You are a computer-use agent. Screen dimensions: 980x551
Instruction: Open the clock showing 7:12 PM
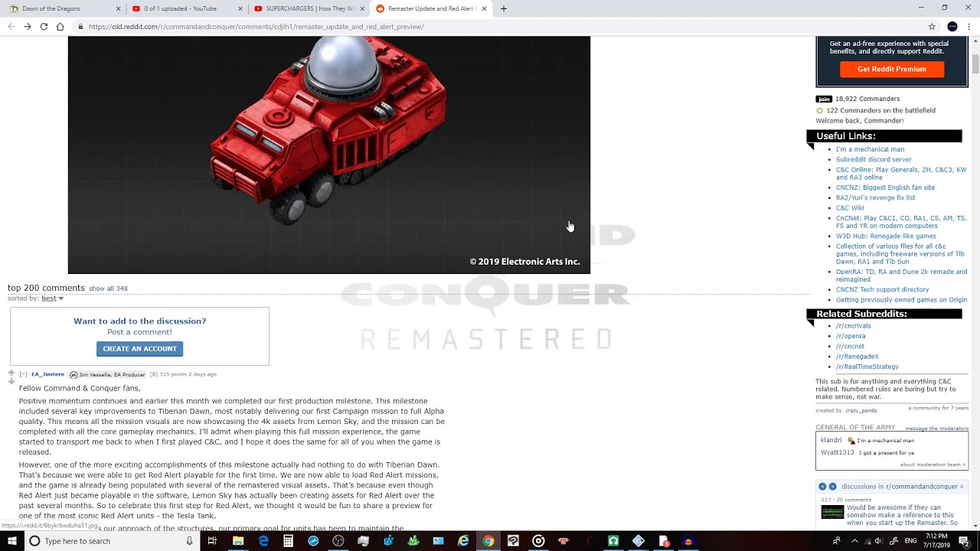click(938, 541)
